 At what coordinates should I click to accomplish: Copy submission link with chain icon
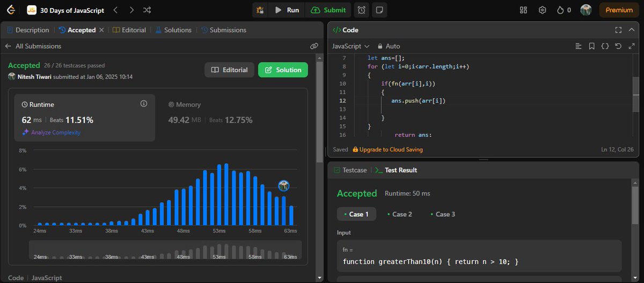314,46
